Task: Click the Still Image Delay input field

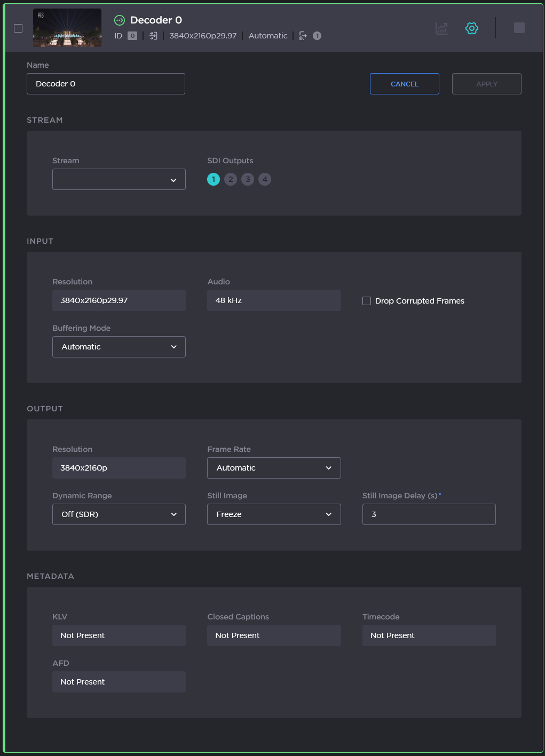Action: click(429, 514)
